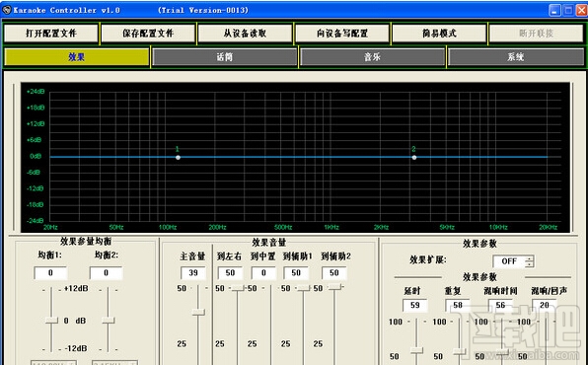Click the 混响/回声 value field
This screenshot has height=365, width=588.
pyautogui.click(x=545, y=305)
